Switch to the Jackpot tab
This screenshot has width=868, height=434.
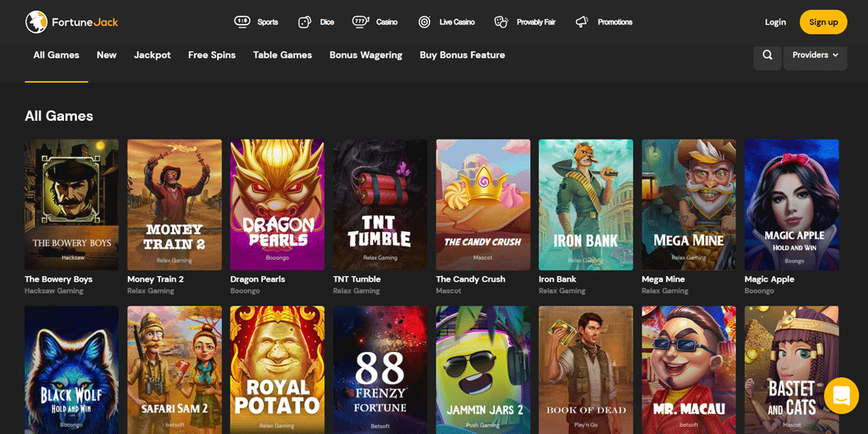pos(152,55)
